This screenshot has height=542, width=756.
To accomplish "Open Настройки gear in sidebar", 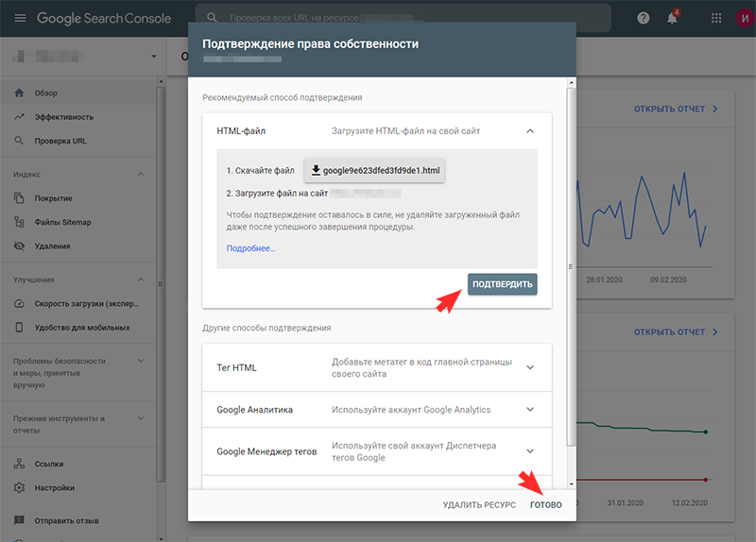I will [x=54, y=488].
